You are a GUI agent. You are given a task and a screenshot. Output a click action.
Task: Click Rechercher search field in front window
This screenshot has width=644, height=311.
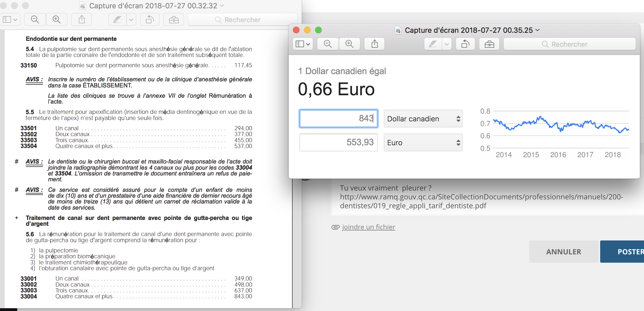(x=569, y=44)
